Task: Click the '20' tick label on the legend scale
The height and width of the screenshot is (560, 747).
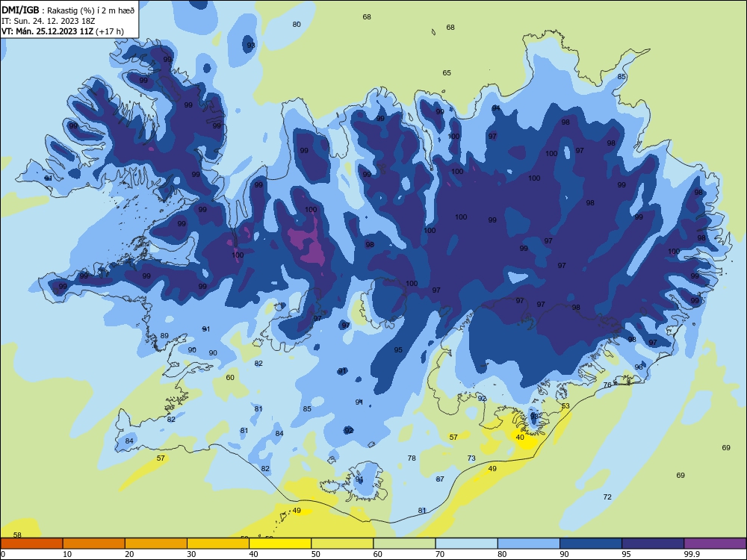Action: tap(129, 554)
